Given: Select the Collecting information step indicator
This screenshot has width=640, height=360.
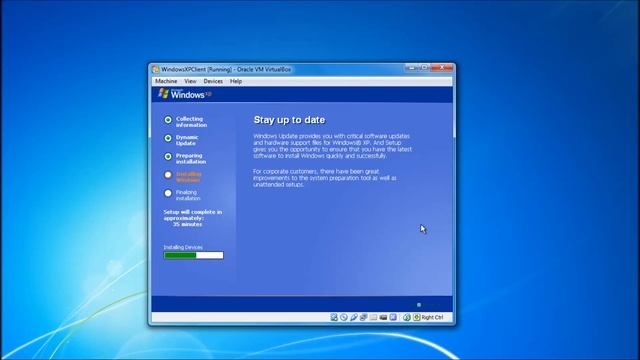Looking at the screenshot, I should click(x=168, y=120).
